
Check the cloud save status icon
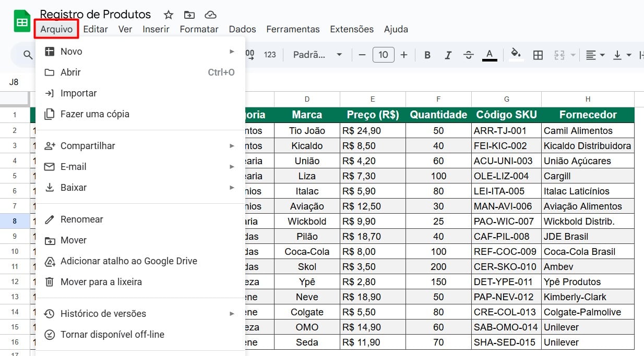pos(210,15)
